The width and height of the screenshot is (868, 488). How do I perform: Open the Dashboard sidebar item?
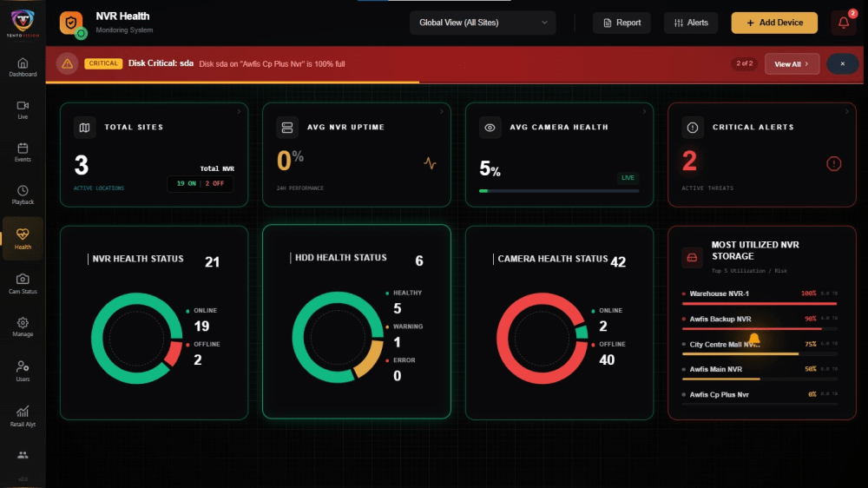pyautogui.click(x=23, y=68)
